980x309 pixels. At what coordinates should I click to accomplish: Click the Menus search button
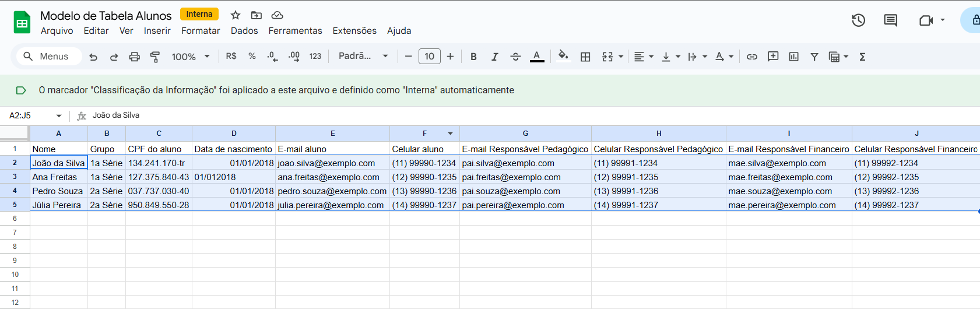[x=46, y=57]
